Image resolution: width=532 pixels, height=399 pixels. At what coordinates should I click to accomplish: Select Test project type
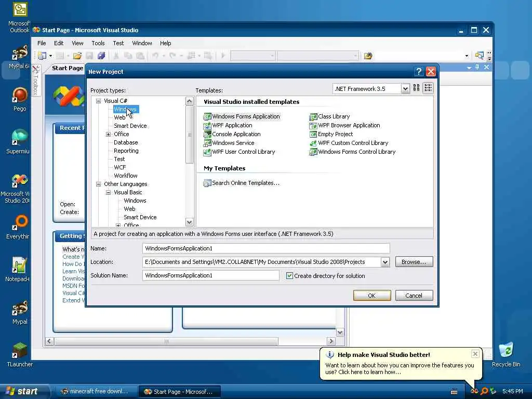(x=119, y=159)
